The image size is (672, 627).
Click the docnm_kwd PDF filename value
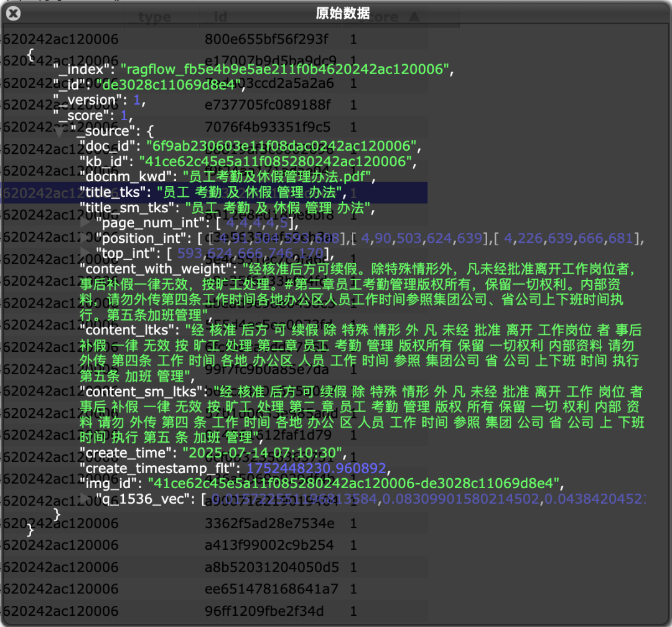[278, 177]
